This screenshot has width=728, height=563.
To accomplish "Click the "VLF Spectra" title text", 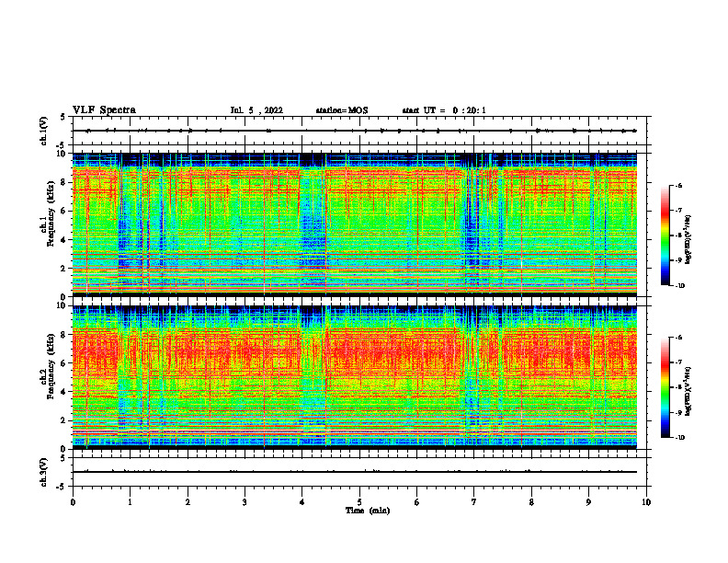I will click(104, 110).
